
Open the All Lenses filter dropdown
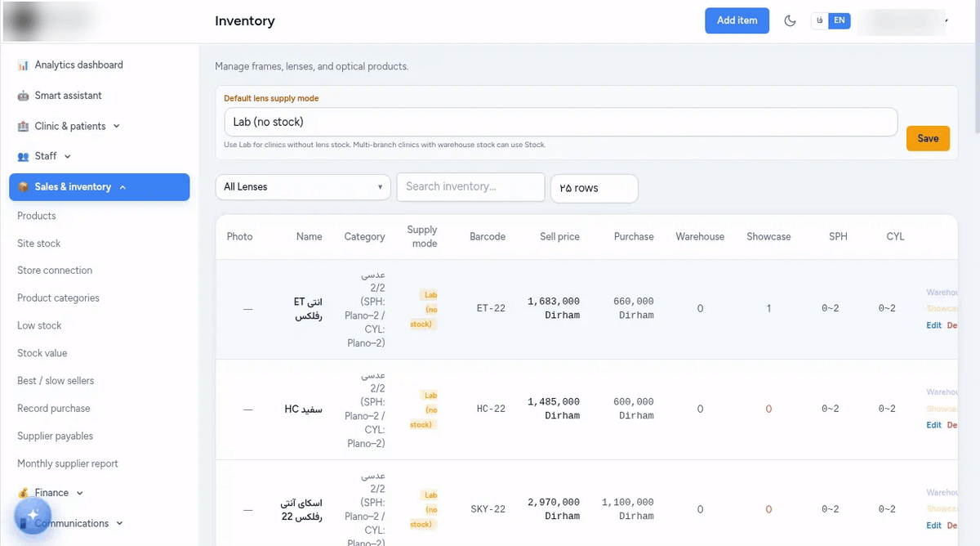pos(301,187)
